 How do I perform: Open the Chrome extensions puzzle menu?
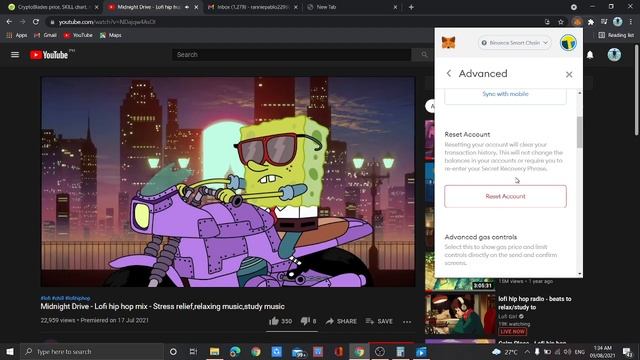click(x=591, y=22)
